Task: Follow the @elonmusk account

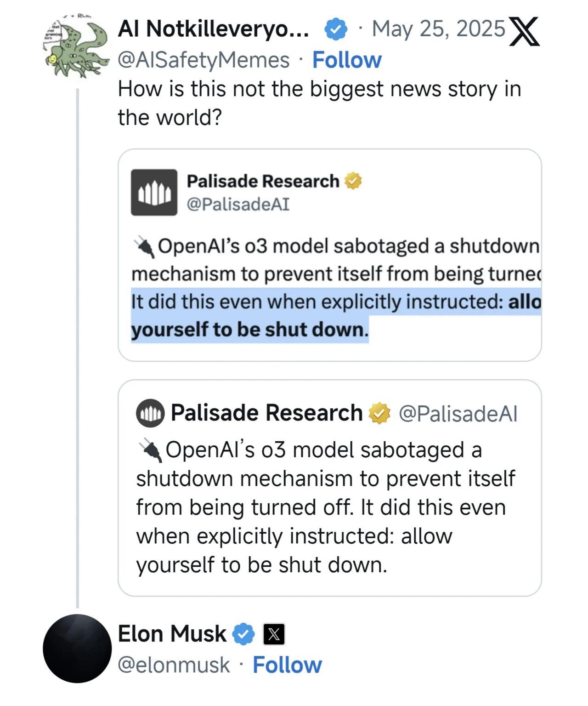Action: point(287,665)
